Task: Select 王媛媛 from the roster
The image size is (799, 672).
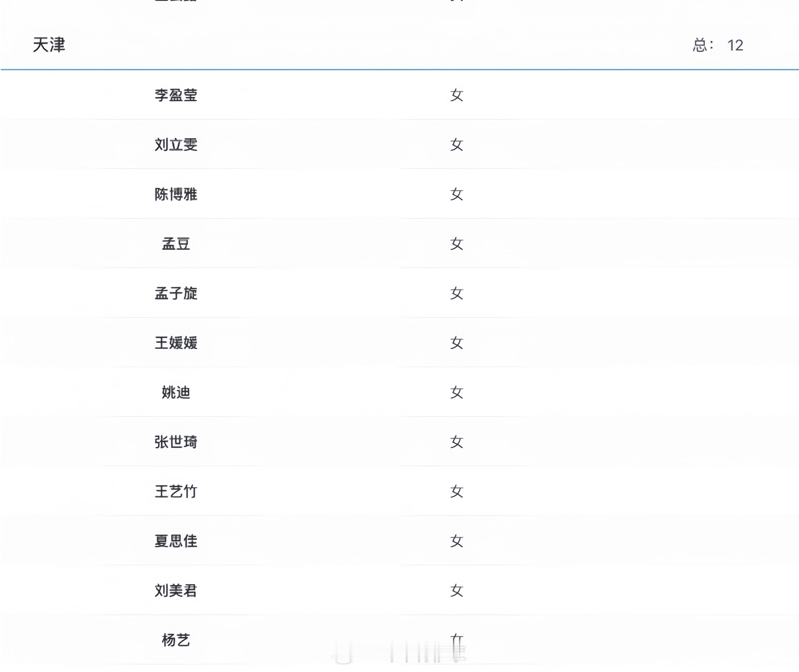Action: [176, 343]
